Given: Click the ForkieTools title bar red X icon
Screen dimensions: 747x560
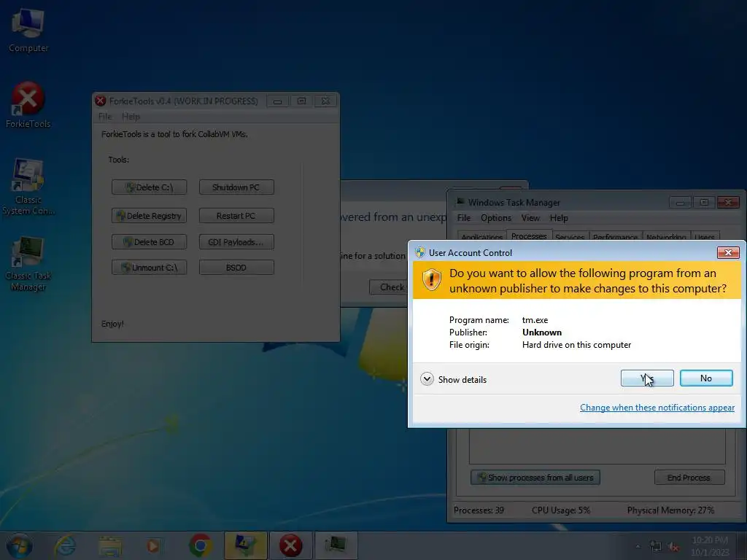Looking at the screenshot, I should [x=101, y=101].
